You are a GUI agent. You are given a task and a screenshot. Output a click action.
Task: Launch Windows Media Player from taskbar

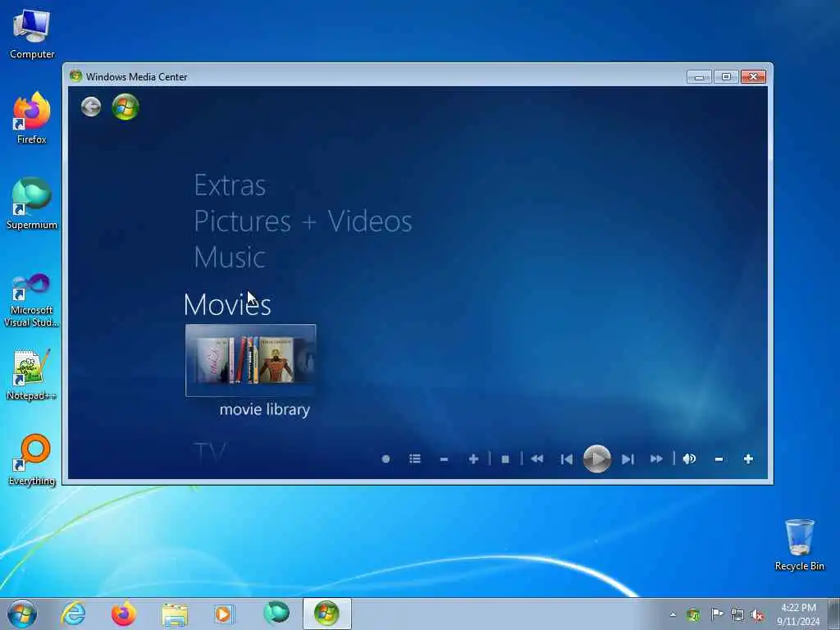click(x=224, y=614)
